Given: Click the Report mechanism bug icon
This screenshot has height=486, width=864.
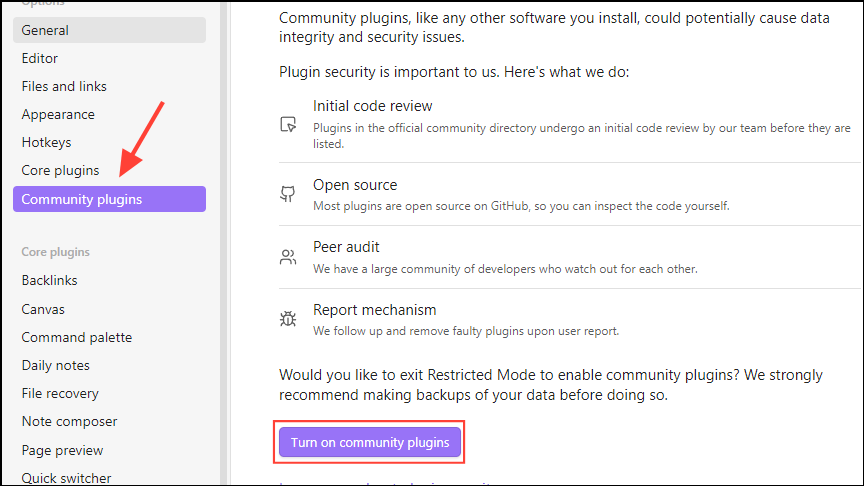Looking at the screenshot, I should click(288, 320).
